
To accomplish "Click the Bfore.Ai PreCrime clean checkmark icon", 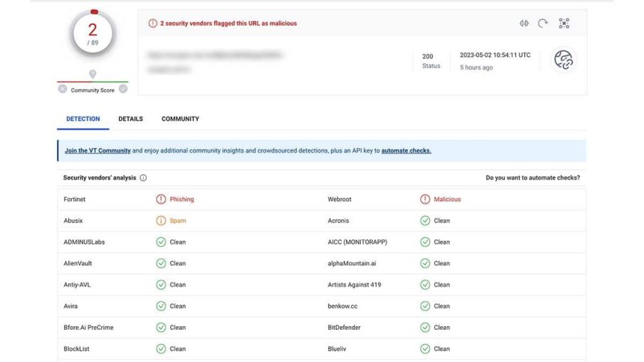I will coord(161,327).
